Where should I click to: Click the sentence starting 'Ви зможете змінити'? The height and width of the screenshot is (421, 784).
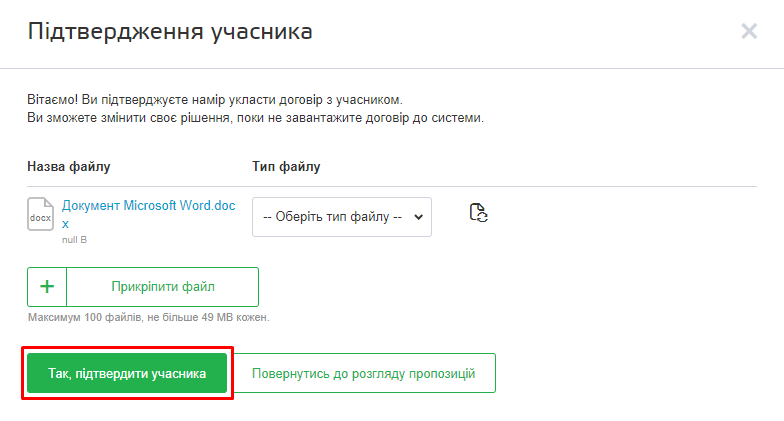(255, 118)
